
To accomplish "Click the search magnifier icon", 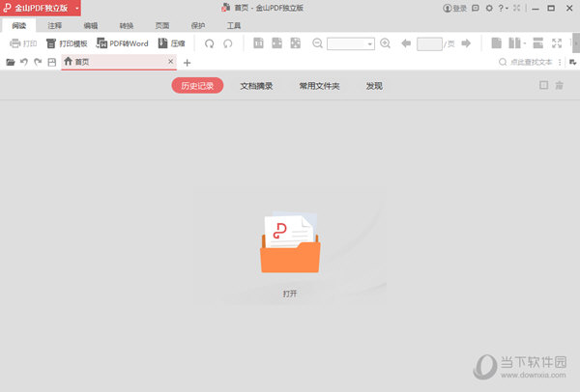I will click(503, 62).
